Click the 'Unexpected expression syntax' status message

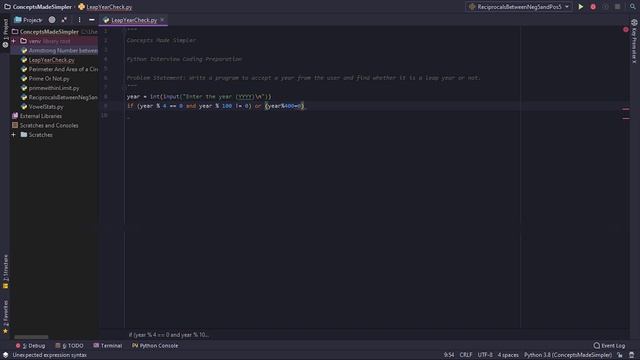click(49, 355)
